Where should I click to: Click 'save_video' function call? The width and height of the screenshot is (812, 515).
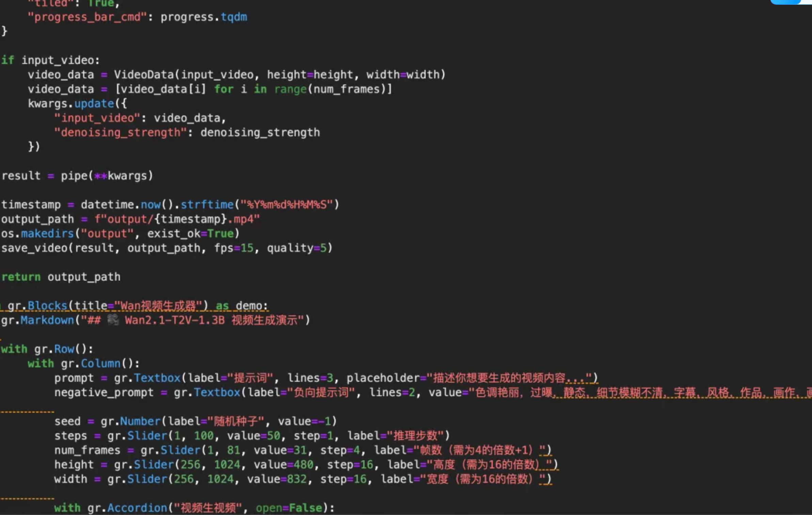point(34,248)
